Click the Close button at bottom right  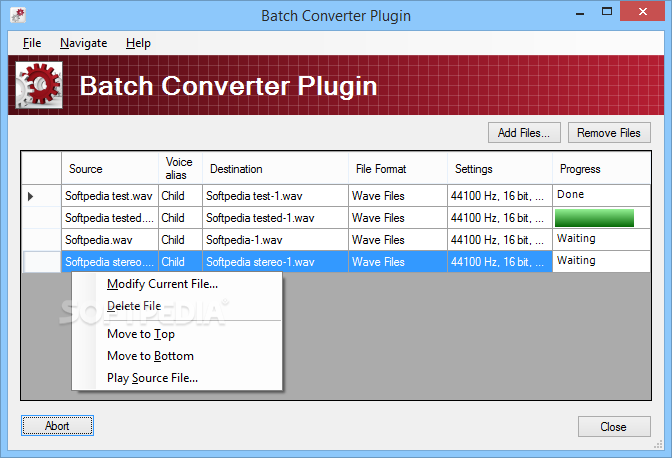[614, 427]
